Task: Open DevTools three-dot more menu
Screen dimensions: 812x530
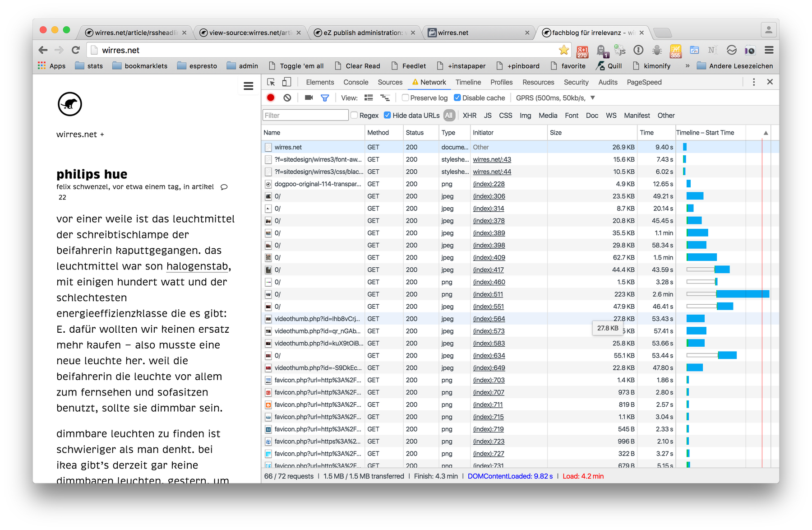Action: click(754, 82)
